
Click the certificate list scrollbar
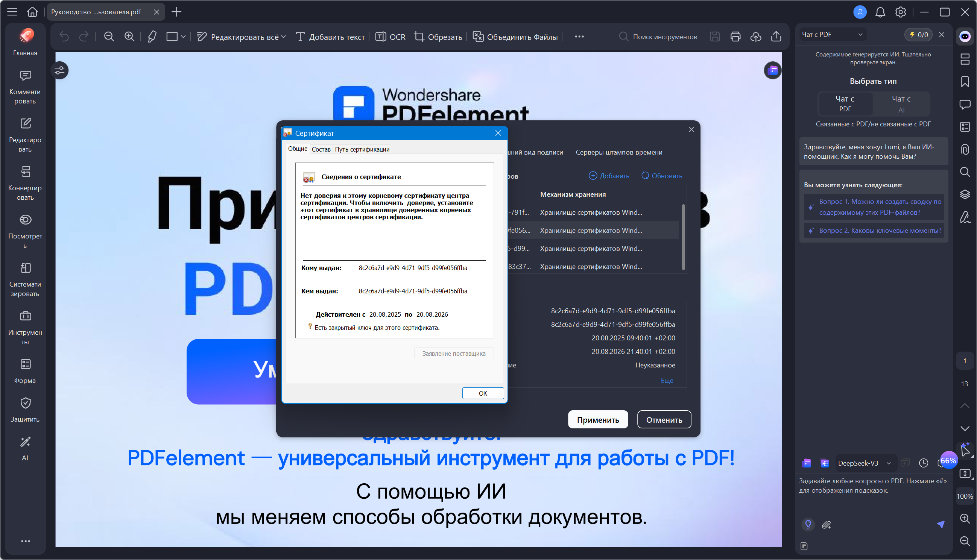click(x=683, y=237)
